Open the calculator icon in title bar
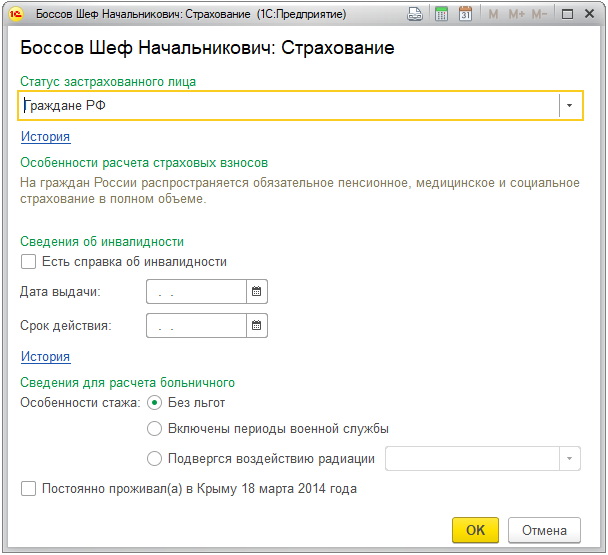The height and width of the screenshot is (555, 608). coord(441,14)
